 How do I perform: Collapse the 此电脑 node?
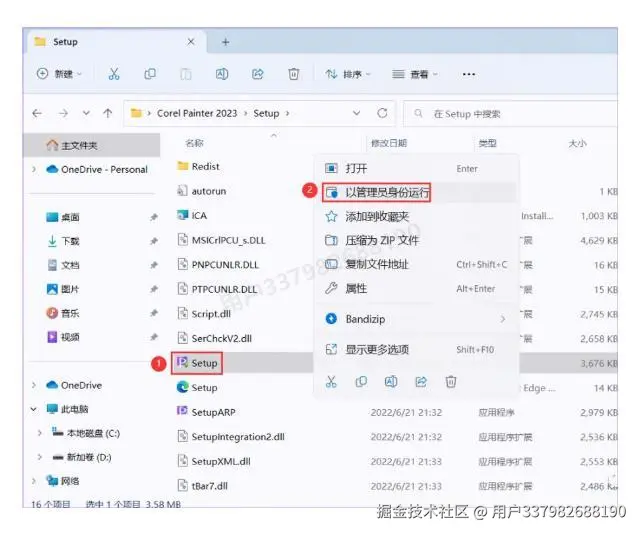(x=34, y=409)
